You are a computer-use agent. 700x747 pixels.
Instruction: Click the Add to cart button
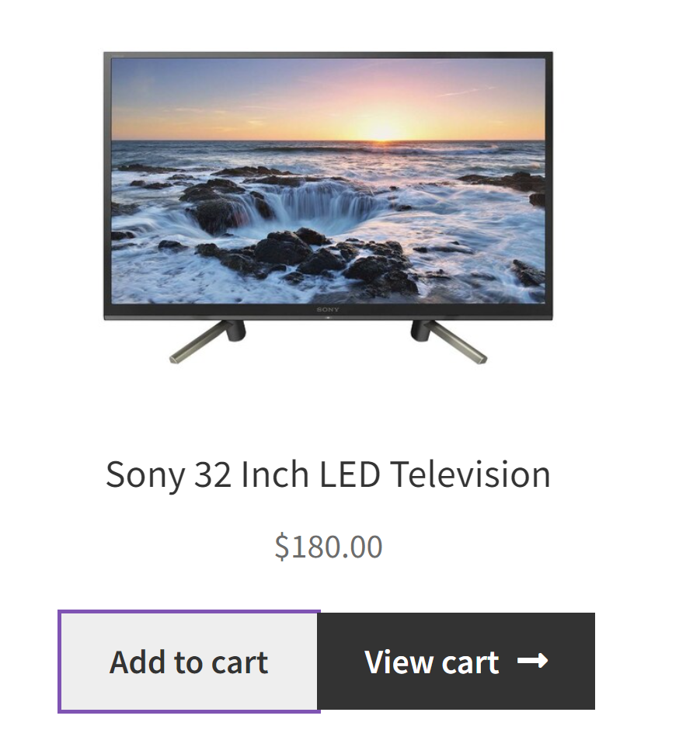click(x=189, y=662)
